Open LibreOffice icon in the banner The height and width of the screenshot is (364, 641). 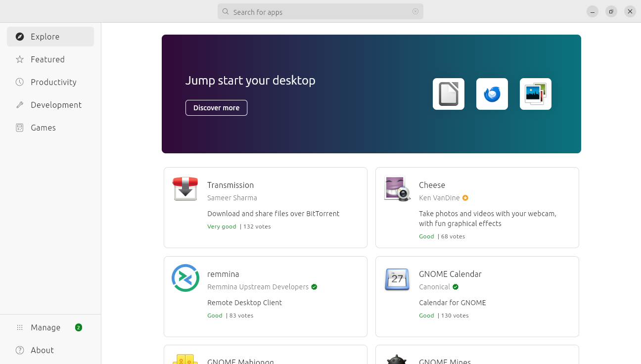(x=449, y=94)
